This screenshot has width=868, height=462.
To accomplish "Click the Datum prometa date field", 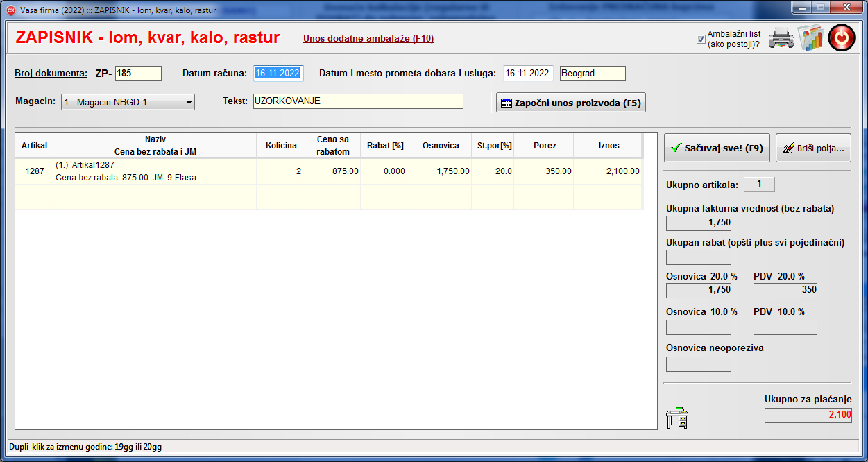I will 528,74.
